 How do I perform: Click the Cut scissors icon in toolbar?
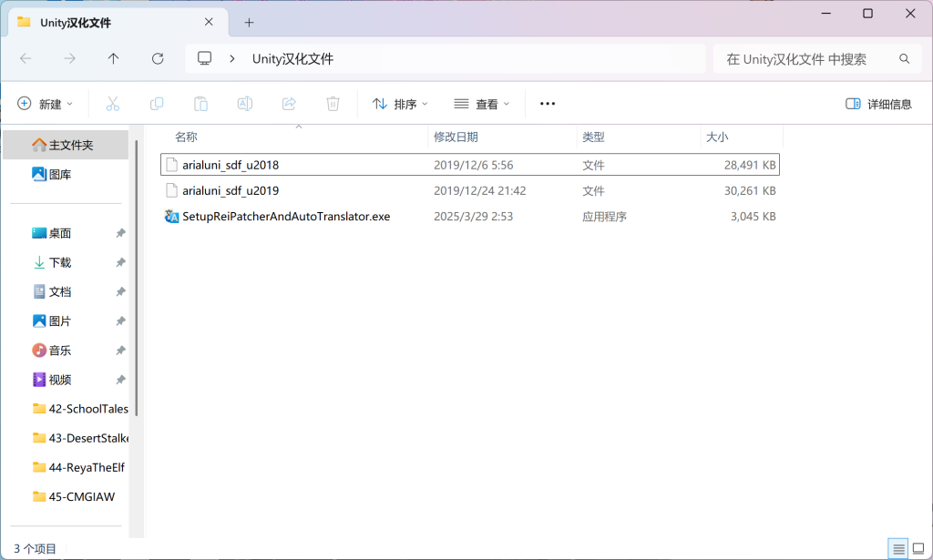(113, 104)
